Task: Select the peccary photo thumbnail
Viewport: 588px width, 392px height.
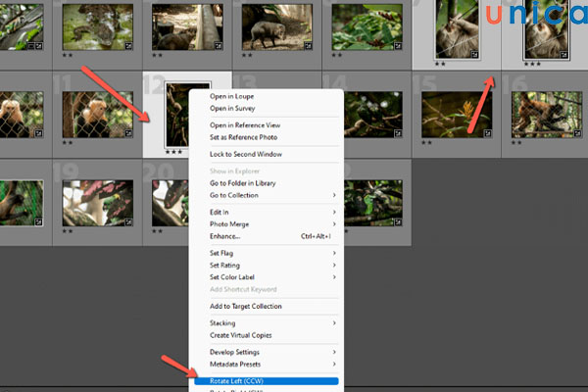Action: click(x=277, y=27)
